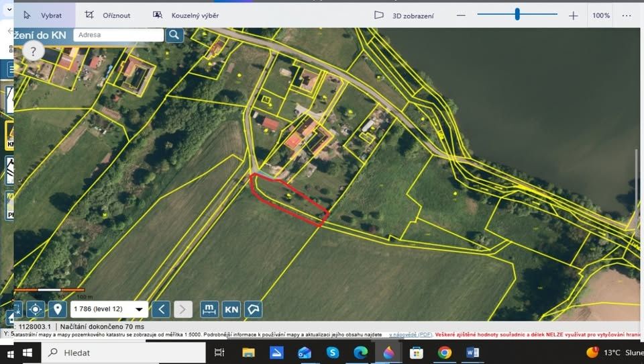Zoom in with the plus button
This screenshot has height=364, width=644.
[574, 15]
